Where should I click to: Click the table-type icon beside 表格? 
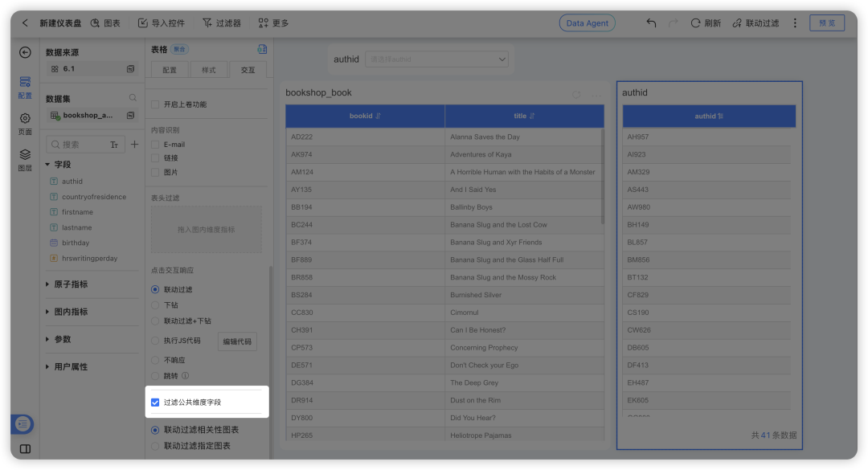pos(262,49)
